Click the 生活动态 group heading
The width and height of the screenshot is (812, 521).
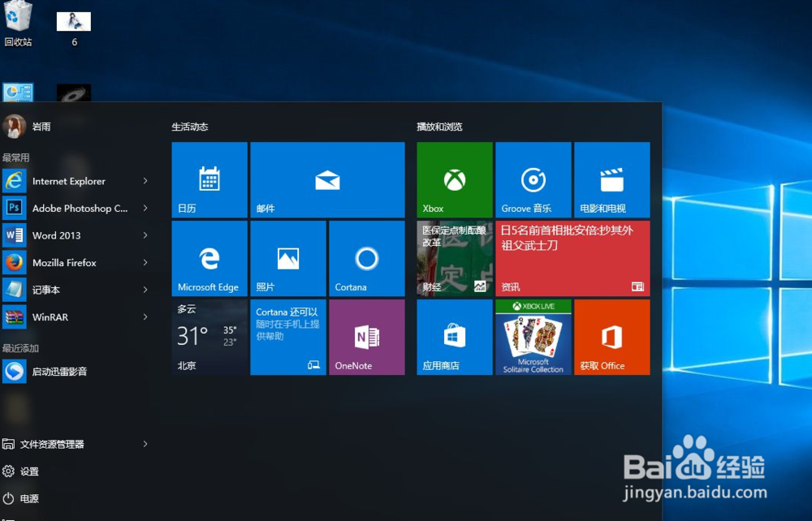point(189,127)
